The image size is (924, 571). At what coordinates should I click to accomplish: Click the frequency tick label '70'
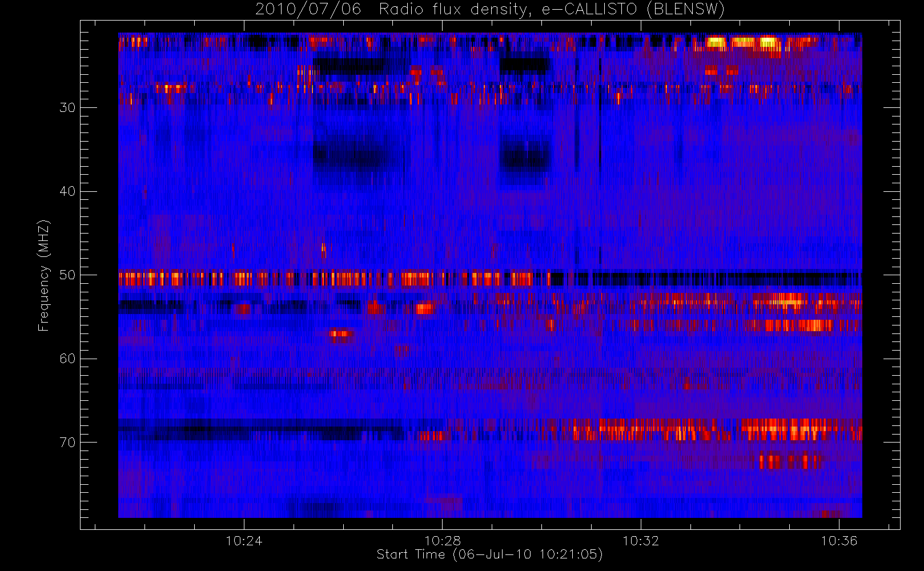[67, 443]
